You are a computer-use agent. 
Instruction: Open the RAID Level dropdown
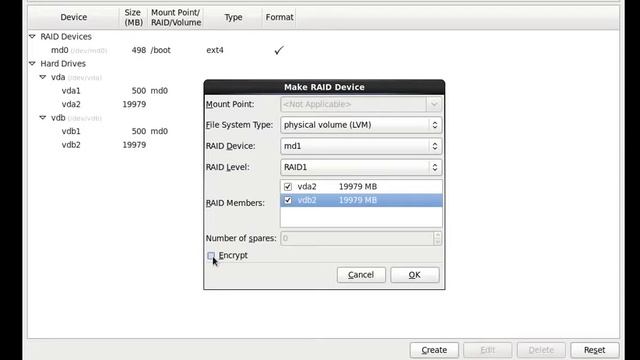click(x=361, y=167)
